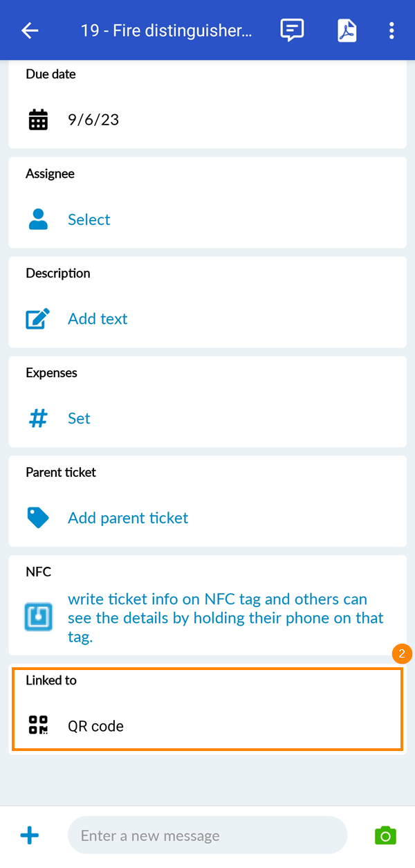The height and width of the screenshot is (868, 415).
Task: Tap the expenses hash icon
Action: tap(38, 418)
